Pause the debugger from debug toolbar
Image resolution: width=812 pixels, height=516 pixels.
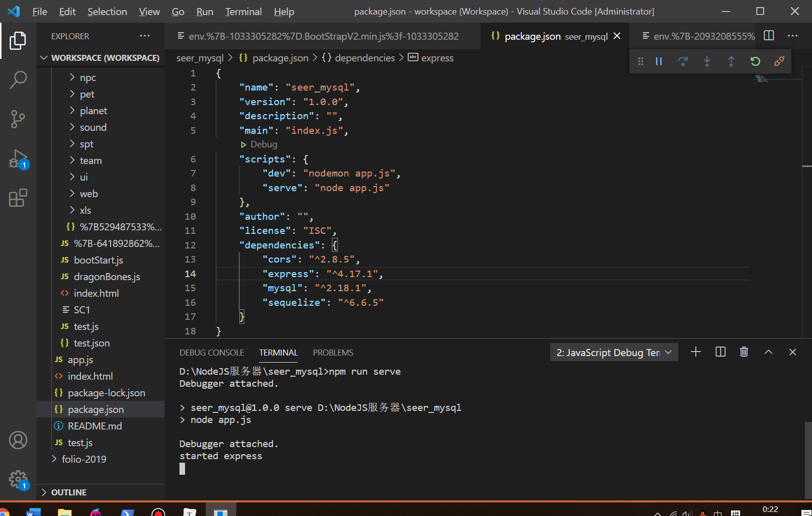pos(659,61)
